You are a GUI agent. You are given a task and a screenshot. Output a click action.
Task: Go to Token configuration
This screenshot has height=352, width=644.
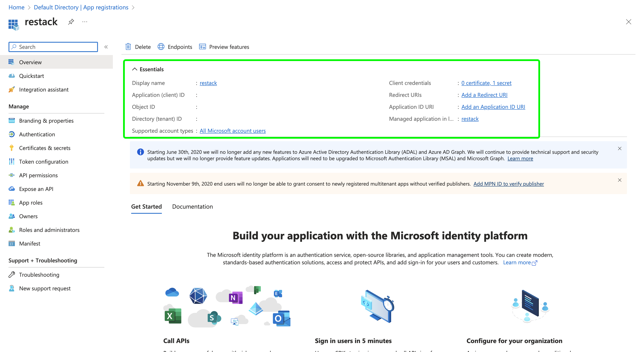pos(43,161)
